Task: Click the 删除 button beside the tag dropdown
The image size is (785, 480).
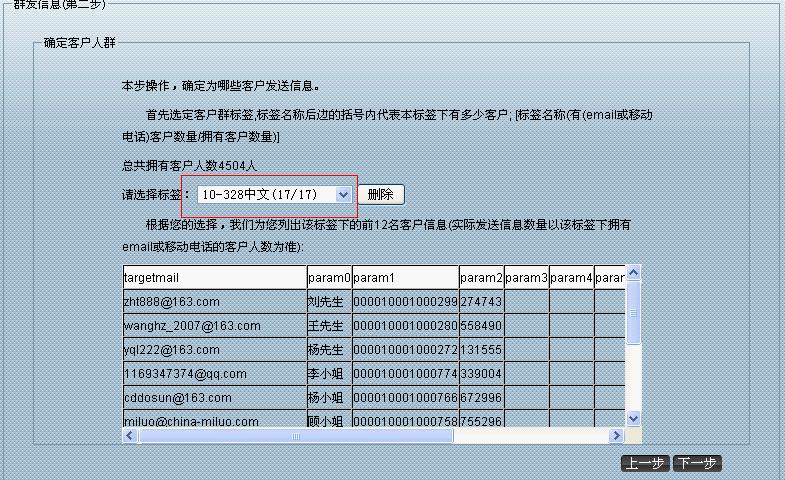Action: coord(381,194)
